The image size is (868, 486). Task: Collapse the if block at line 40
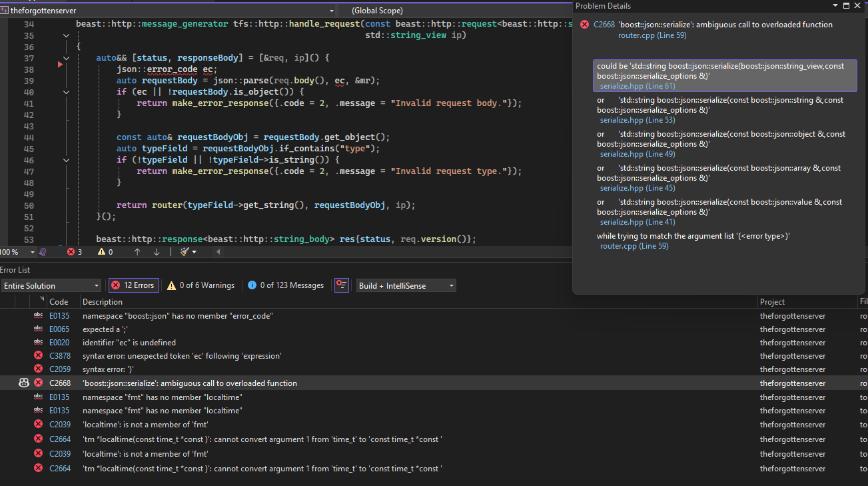click(67, 92)
